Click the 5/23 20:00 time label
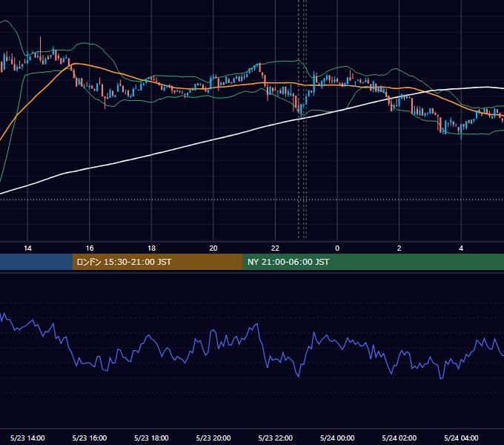504x445 pixels. (x=213, y=438)
